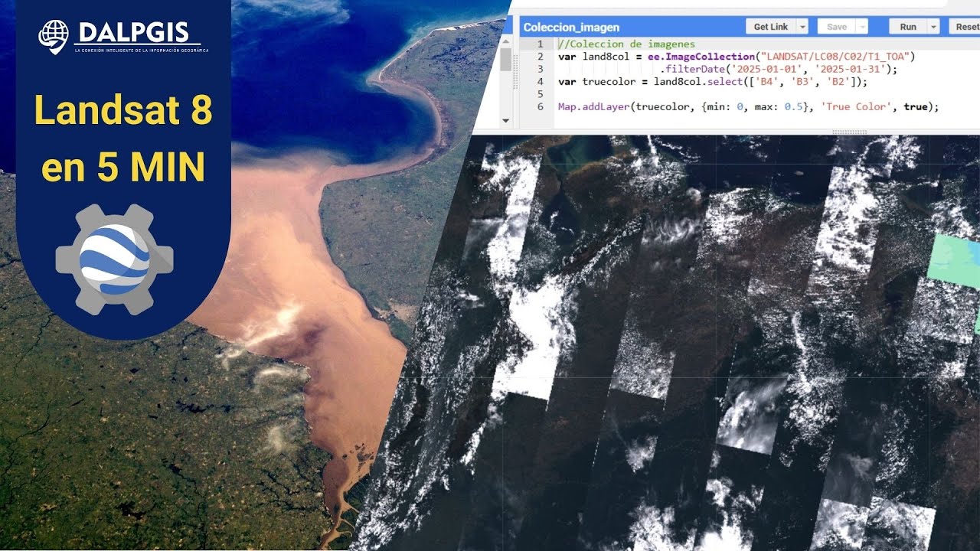
Task: Open the Get Link dropdown arrow
Action: pos(802,26)
